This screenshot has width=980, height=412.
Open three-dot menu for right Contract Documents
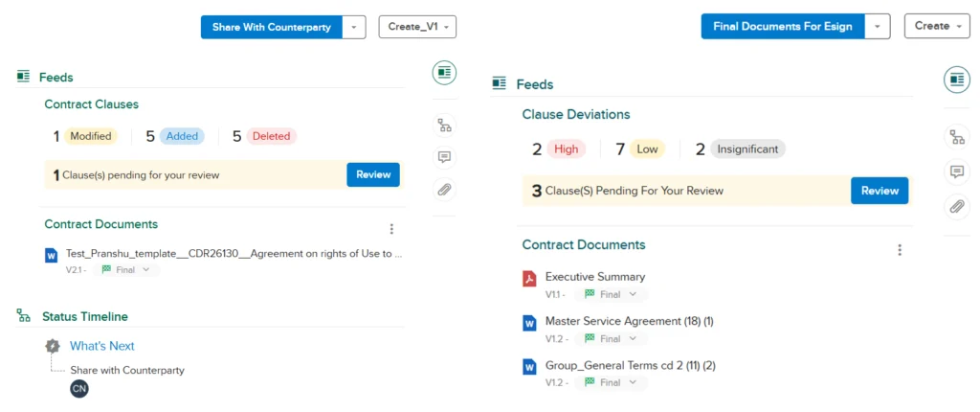click(x=900, y=250)
